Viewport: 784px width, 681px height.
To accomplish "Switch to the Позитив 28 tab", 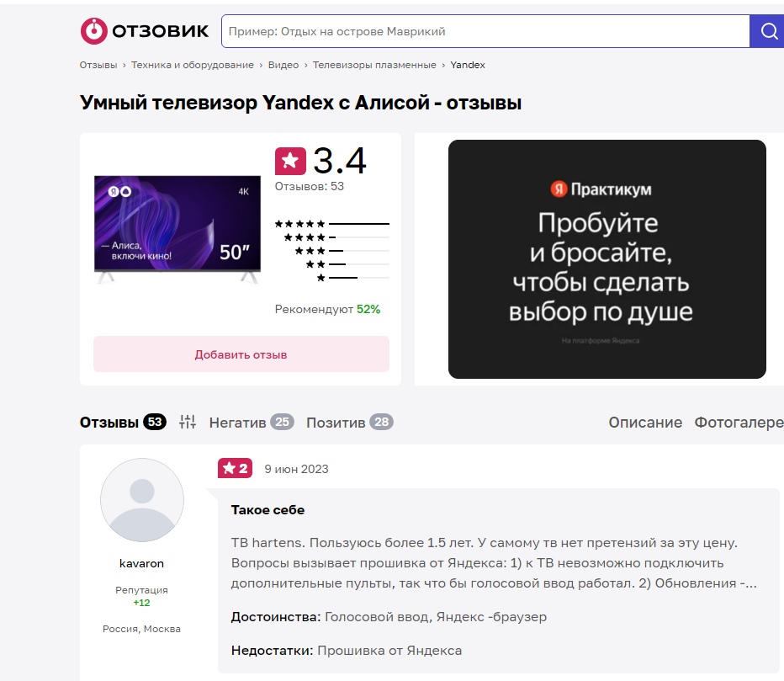I will point(350,423).
